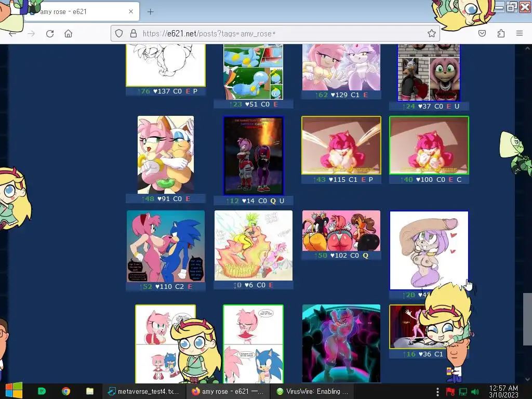Click the scrollbar up arrow
Viewport: 532px width, 399px height.
click(x=527, y=48)
